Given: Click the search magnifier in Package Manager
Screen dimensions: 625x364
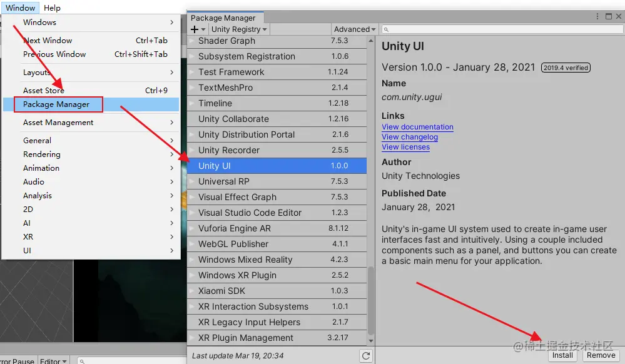Looking at the screenshot, I should 386,29.
